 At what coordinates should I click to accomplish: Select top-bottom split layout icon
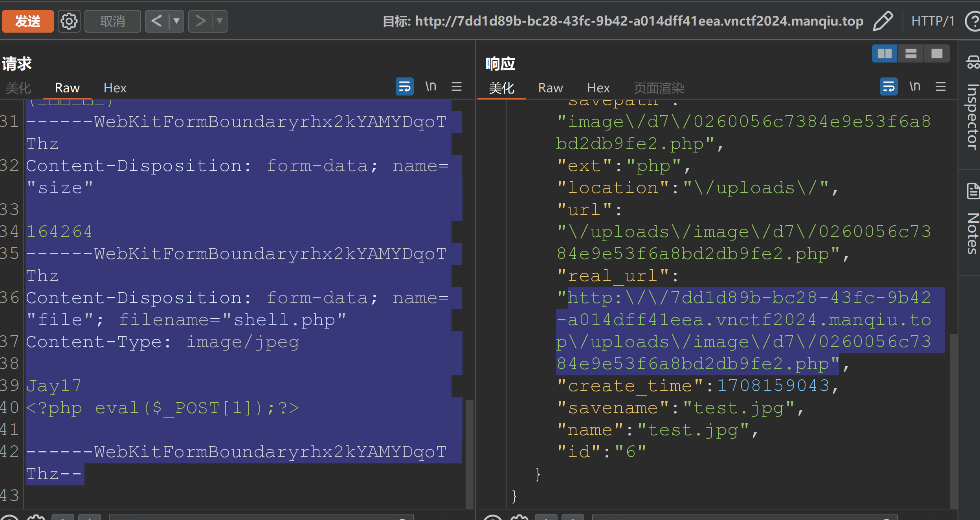point(910,53)
